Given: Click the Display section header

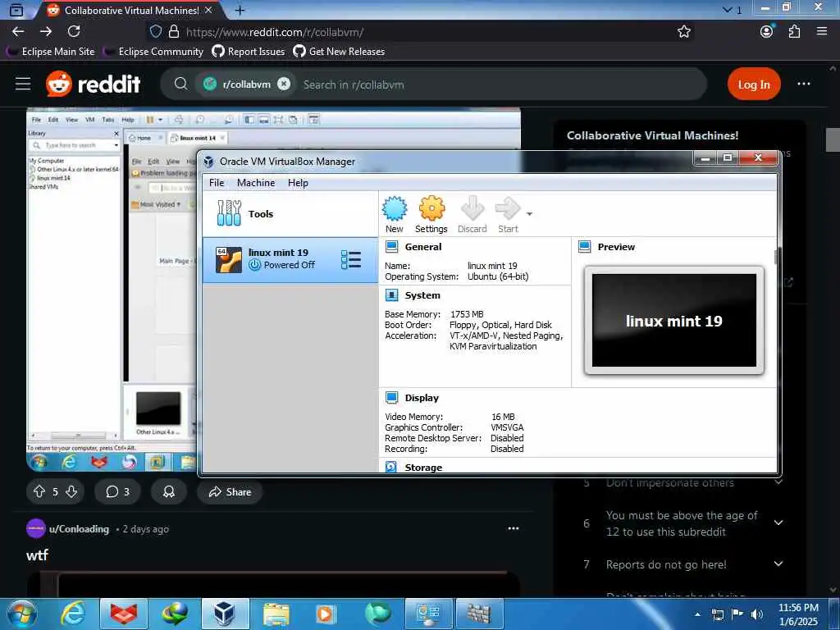Looking at the screenshot, I should 422,398.
